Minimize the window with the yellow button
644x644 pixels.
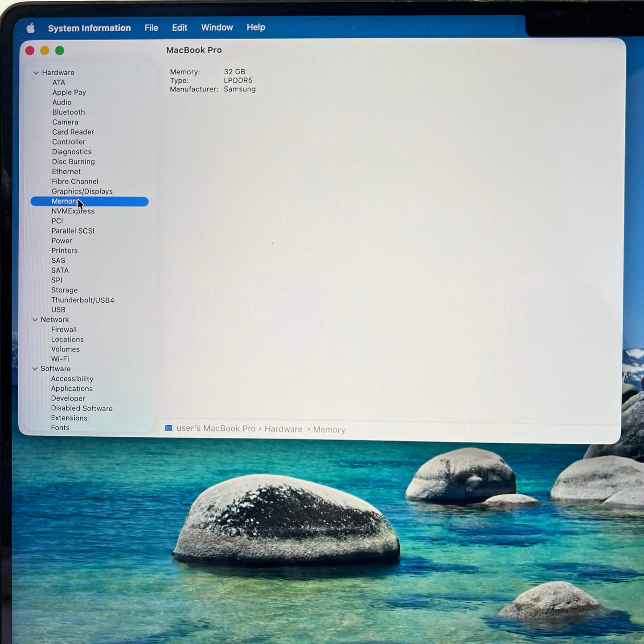pyautogui.click(x=45, y=51)
